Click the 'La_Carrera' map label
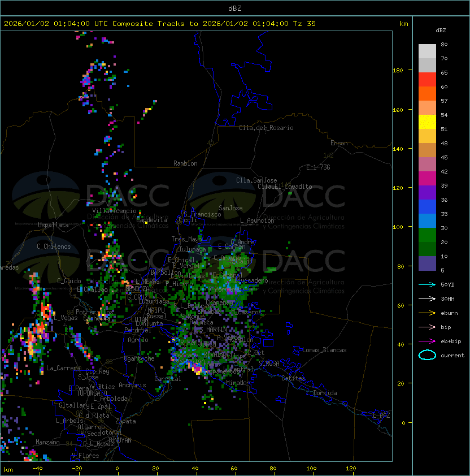This screenshot has width=470, height=476. (63, 368)
